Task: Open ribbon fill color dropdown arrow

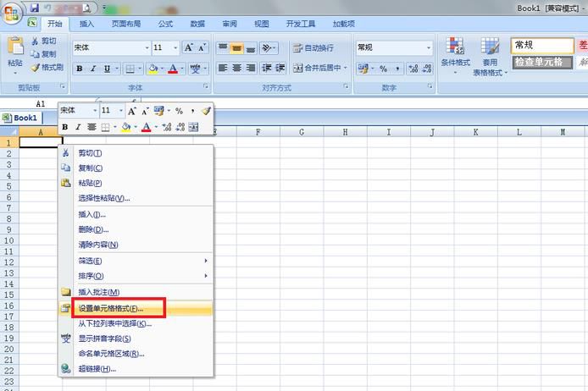Action: point(162,69)
